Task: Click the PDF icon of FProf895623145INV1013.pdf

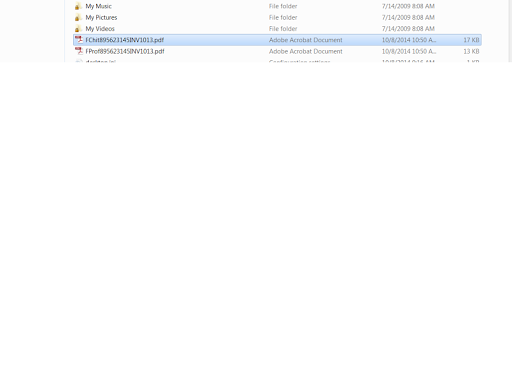Action: pos(79,51)
